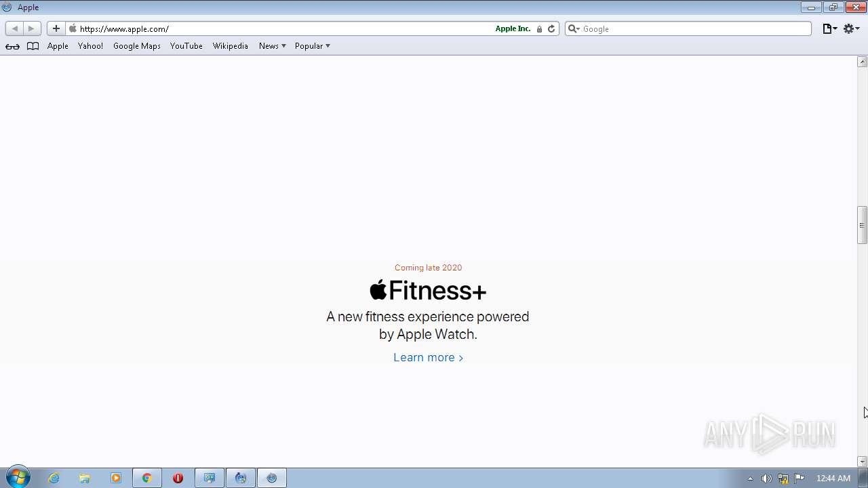Follow the Learn more link

pyautogui.click(x=428, y=357)
